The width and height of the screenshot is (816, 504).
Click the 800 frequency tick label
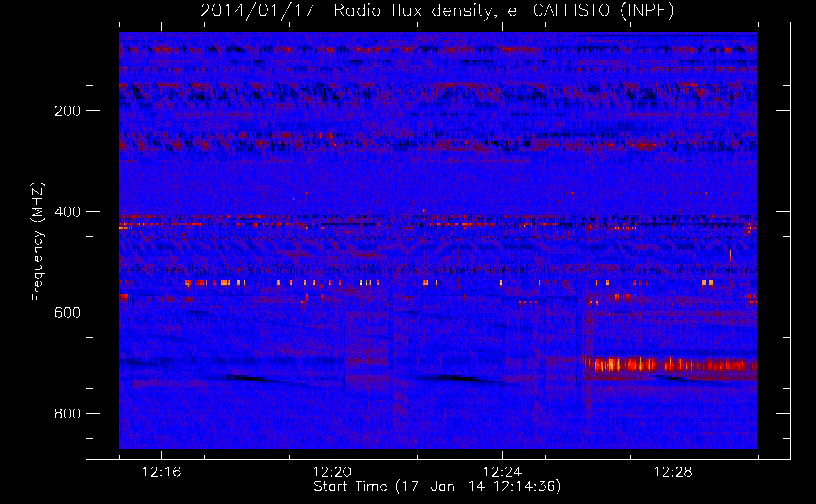(68, 414)
